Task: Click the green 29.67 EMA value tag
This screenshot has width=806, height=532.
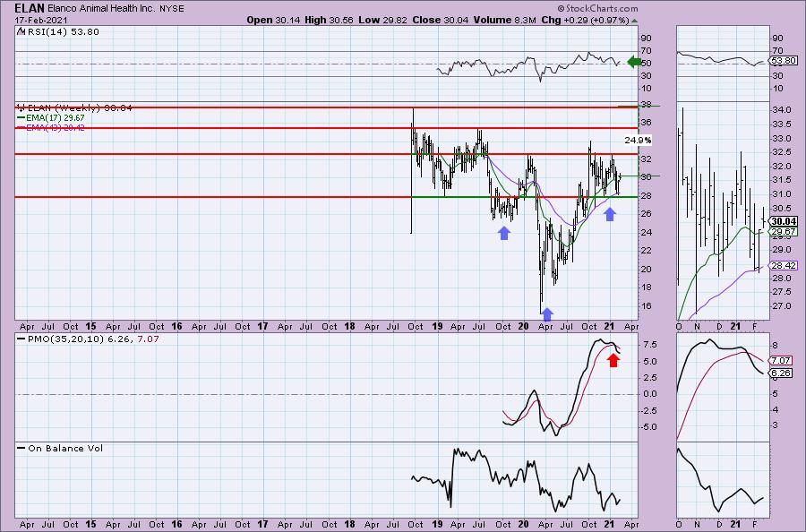Action: pos(784,232)
